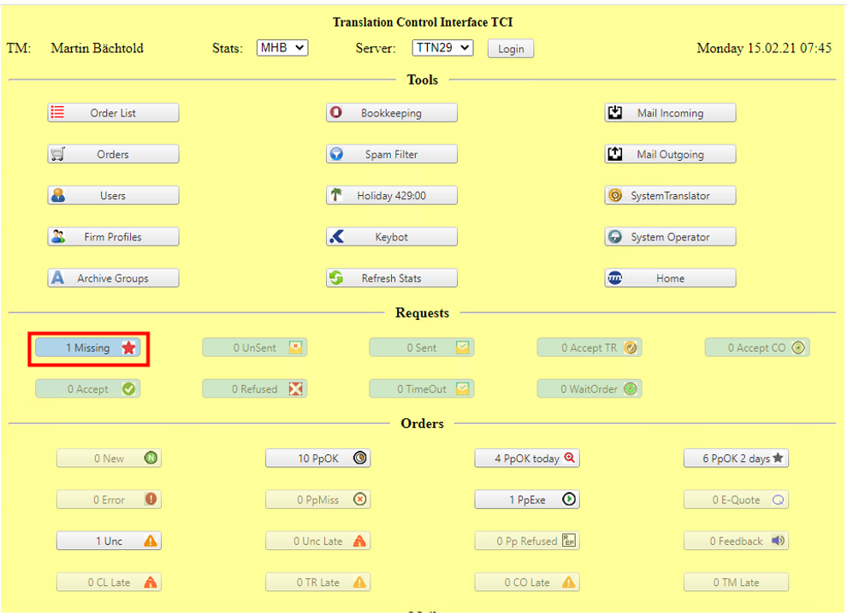Click the red star on Missing
This screenshot has height=616, width=847.
pos(128,348)
